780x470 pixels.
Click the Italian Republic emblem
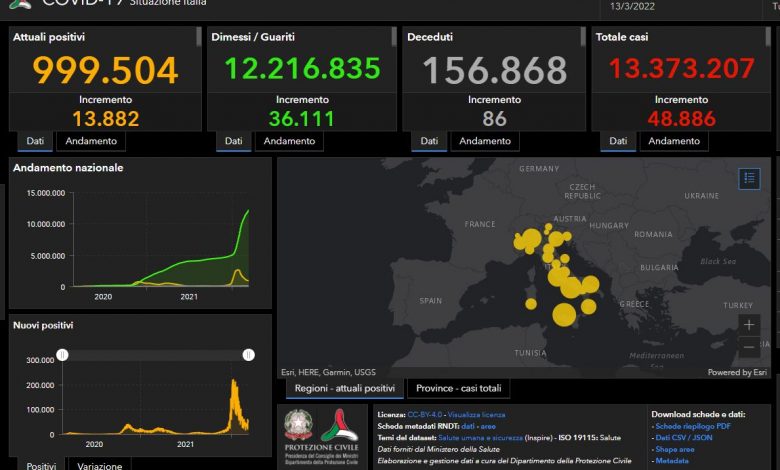(x=299, y=425)
